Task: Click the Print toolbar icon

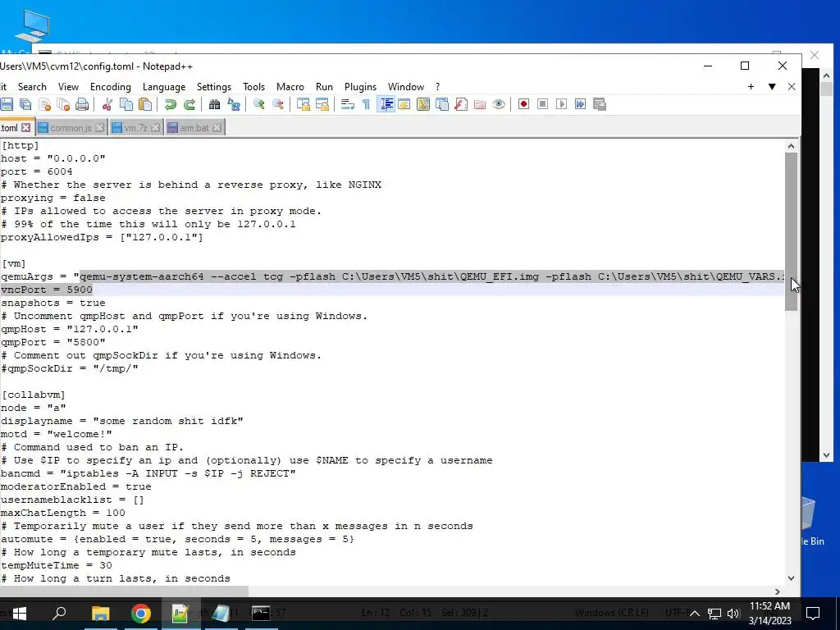Action: click(x=82, y=104)
